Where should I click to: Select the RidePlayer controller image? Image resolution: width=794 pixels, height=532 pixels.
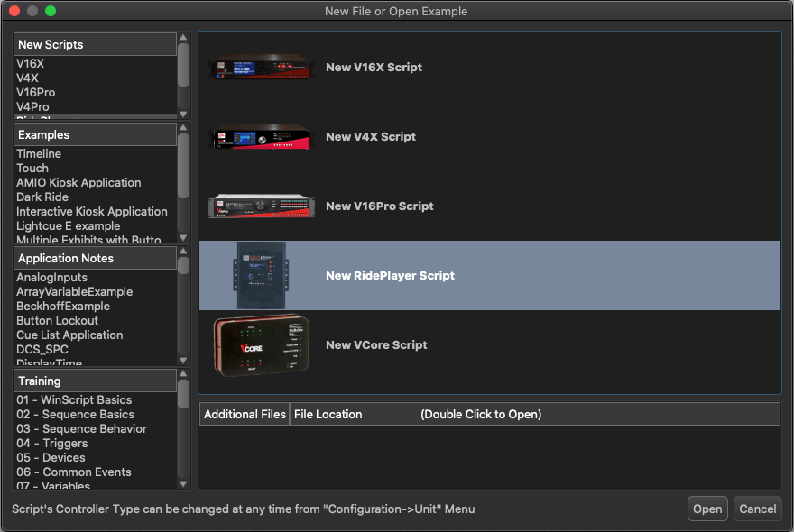pos(262,275)
